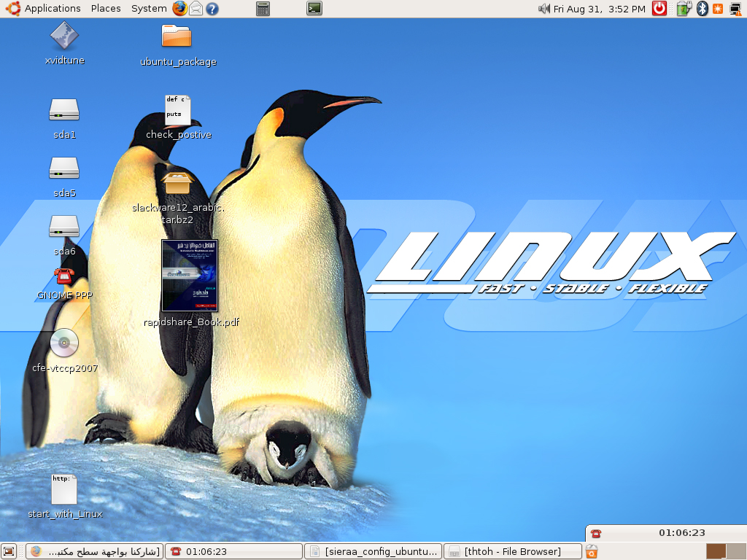
Task: Select the check_postive script file
Action: pos(178,117)
